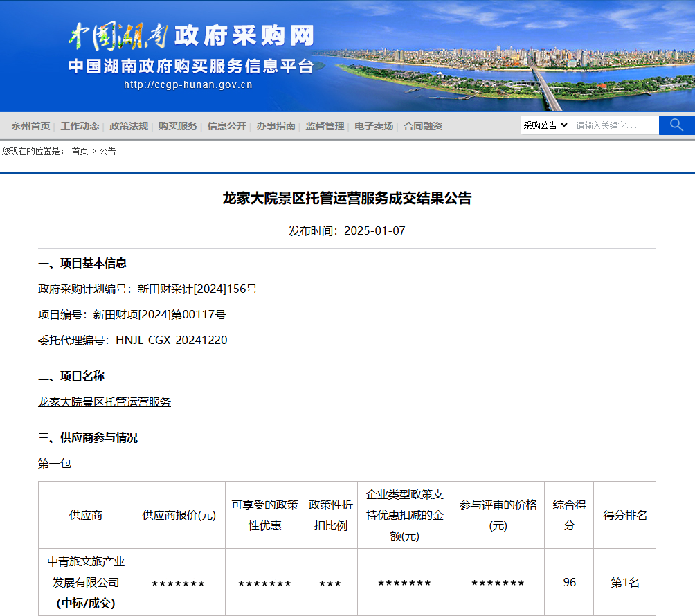Image resolution: width=695 pixels, height=616 pixels.
Task: Click the city skyline banner image
Action: 512,69
